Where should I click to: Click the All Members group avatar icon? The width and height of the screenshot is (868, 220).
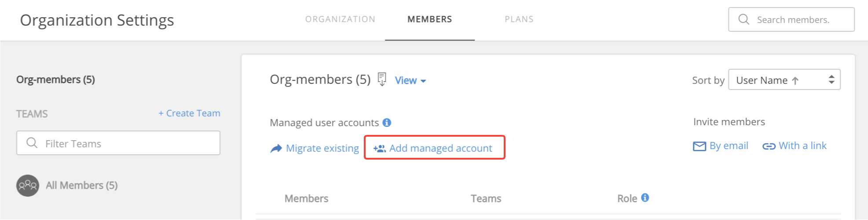[x=28, y=185]
